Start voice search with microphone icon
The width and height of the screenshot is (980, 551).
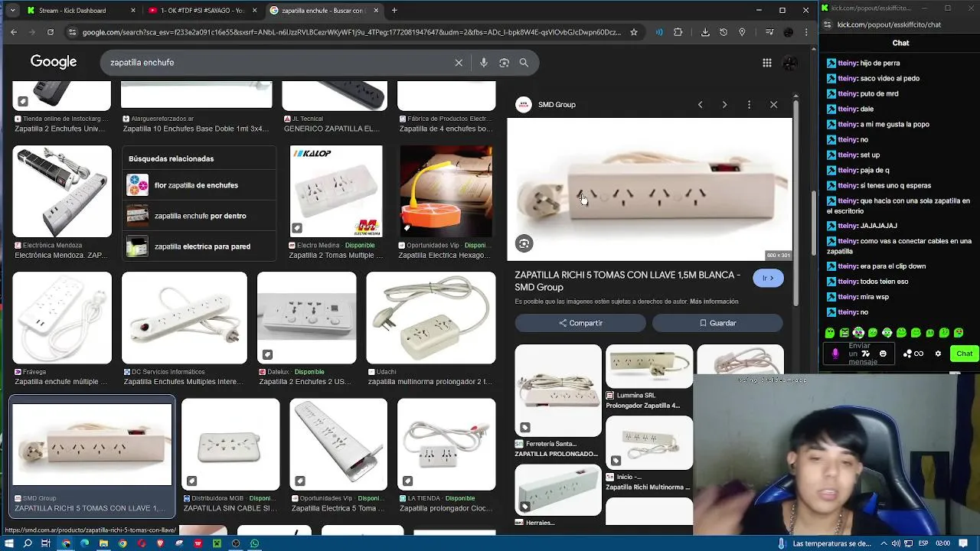484,63
